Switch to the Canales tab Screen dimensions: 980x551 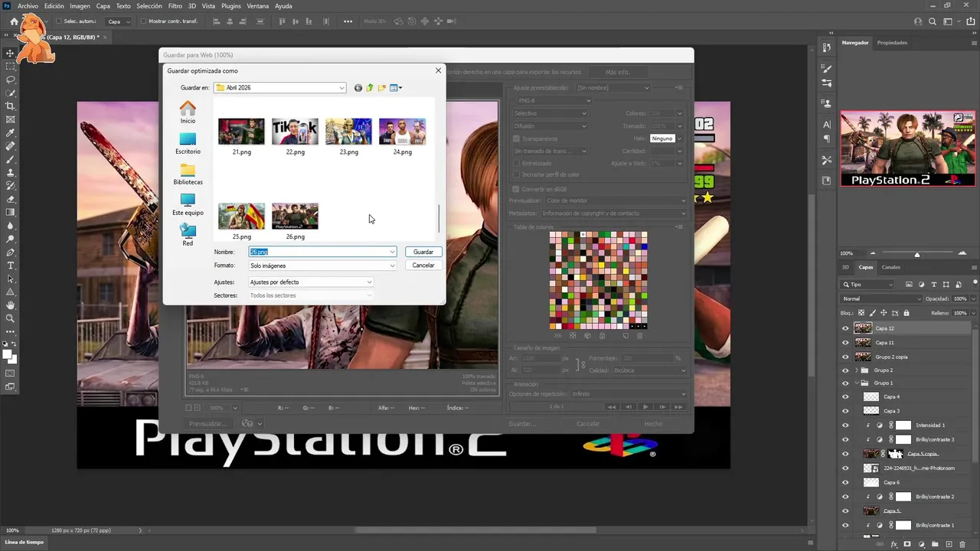coord(891,267)
